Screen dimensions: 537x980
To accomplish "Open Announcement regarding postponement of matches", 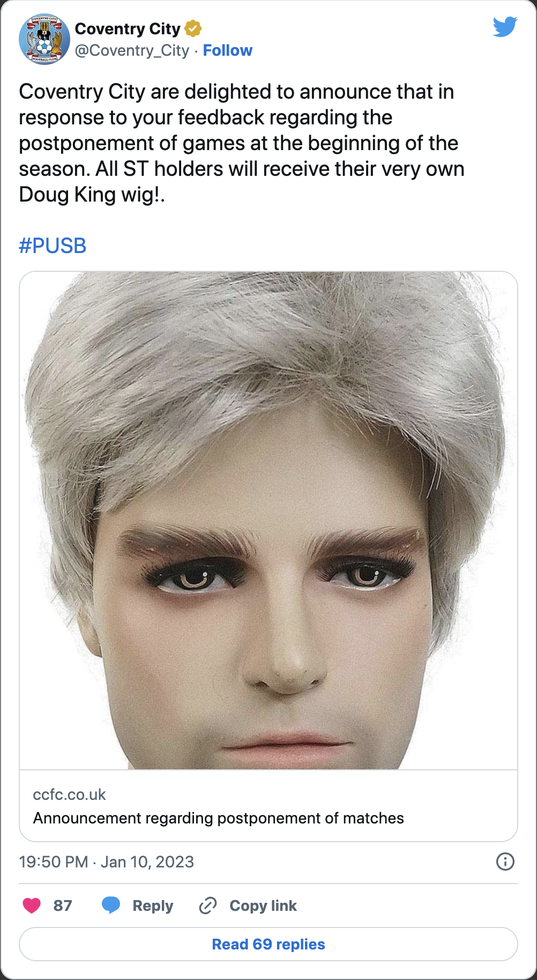I will [218, 818].
